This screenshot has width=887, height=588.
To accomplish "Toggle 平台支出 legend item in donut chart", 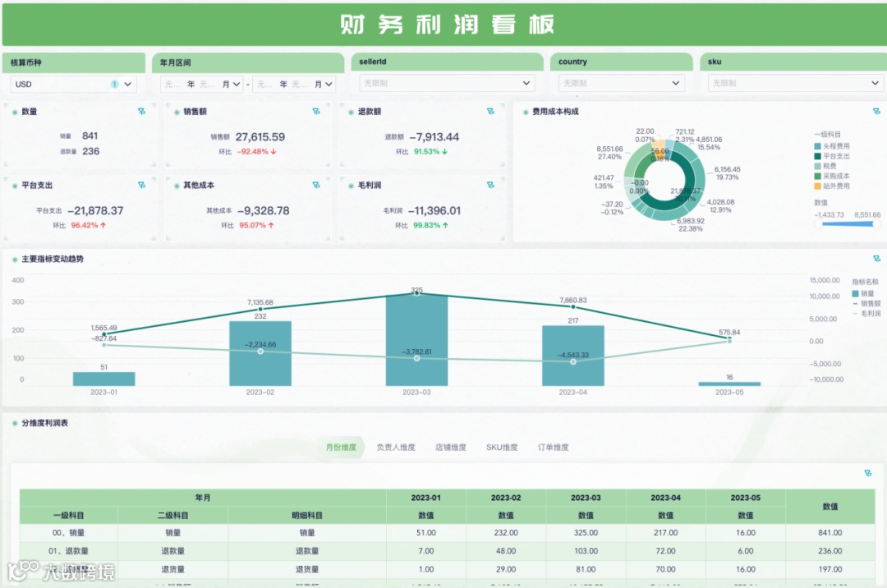I will tap(831, 156).
